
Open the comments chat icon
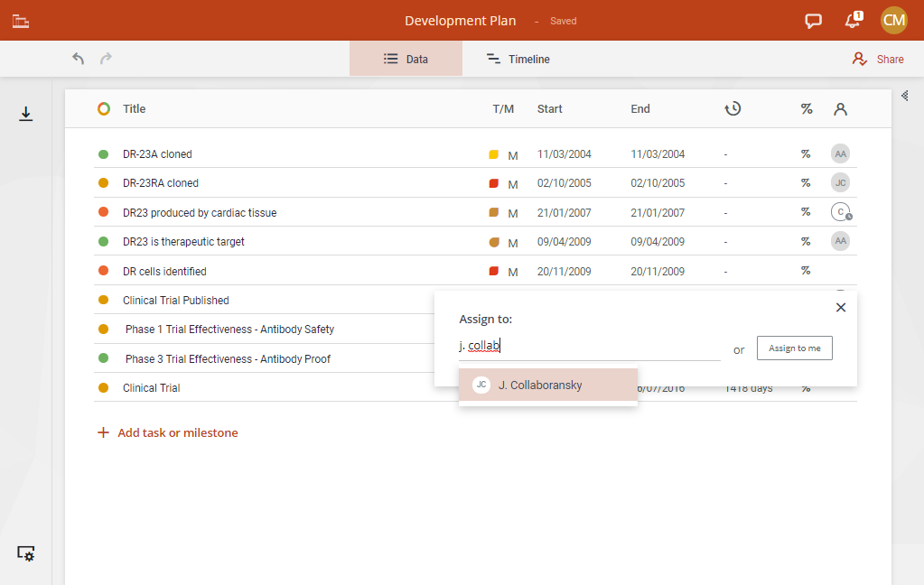click(x=813, y=21)
